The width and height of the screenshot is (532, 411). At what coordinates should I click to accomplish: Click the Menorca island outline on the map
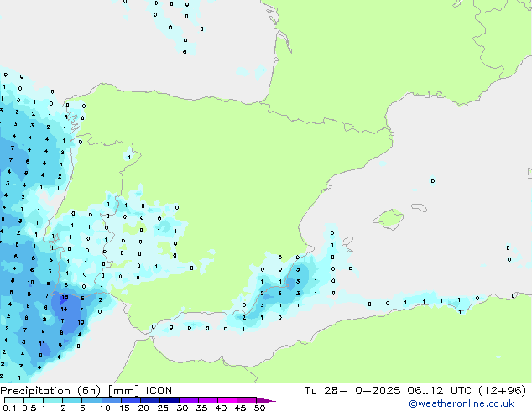point(420,207)
